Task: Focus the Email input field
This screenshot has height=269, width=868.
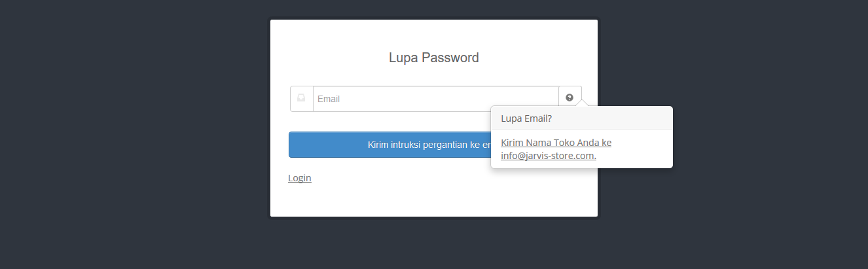Action: click(x=436, y=99)
